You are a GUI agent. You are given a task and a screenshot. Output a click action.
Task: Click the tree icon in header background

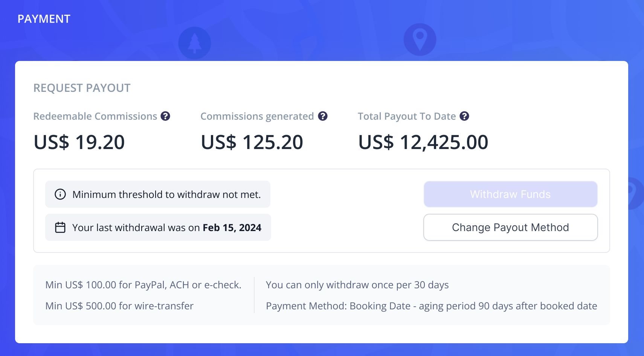(194, 43)
